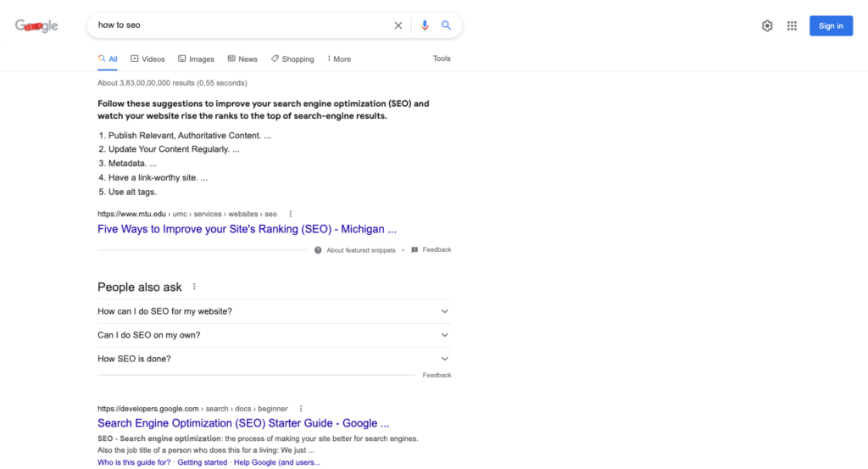Expand "How can I do SEO for my website?"
The image size is (868, 469).
tap(444, 311)
